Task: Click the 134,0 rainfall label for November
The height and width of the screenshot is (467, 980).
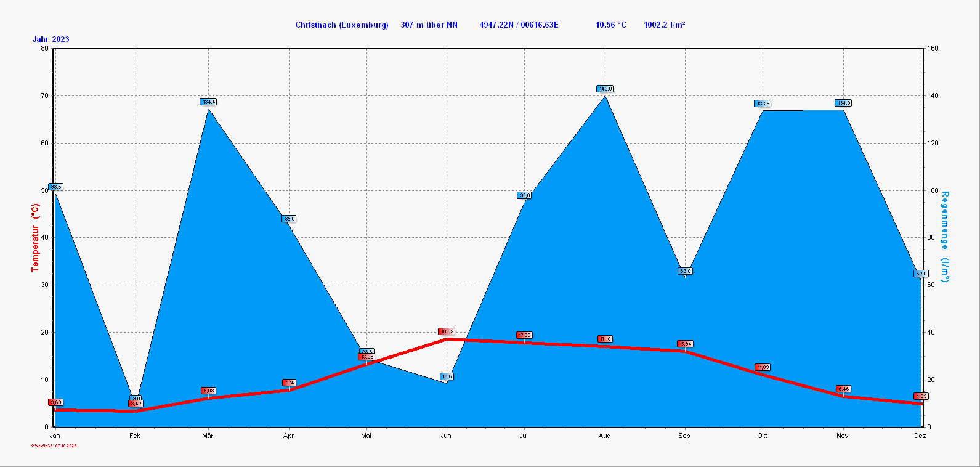Action: click(843, 103)
